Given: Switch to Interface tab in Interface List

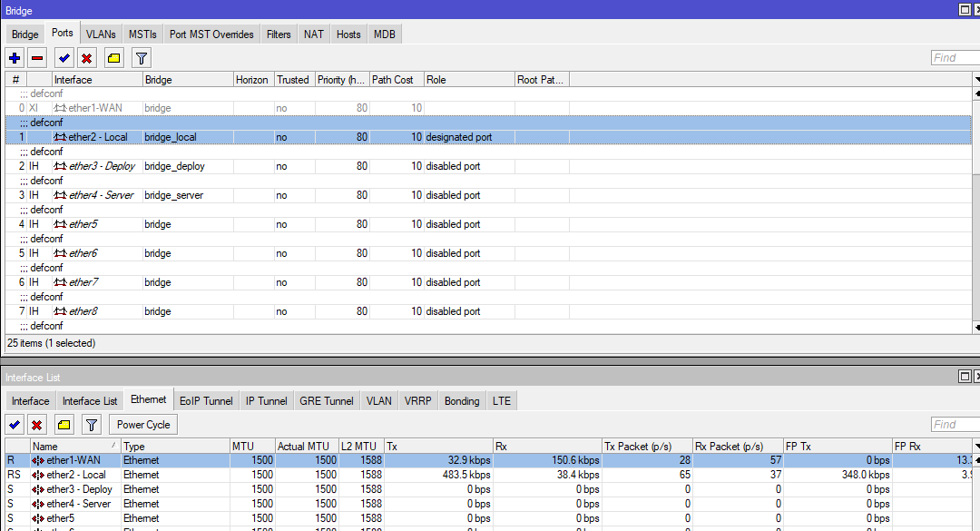Looking at the screenshot, I should click(30, 401).
